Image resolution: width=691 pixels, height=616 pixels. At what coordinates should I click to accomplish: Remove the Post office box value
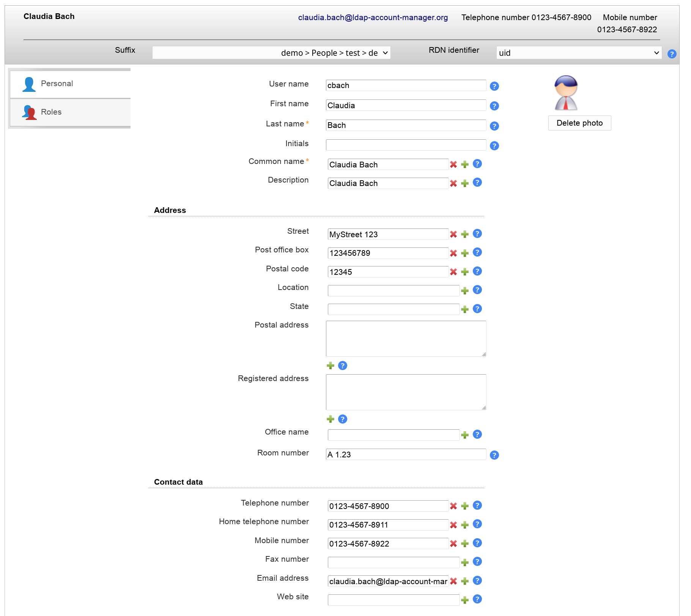[x=453, y=253]
